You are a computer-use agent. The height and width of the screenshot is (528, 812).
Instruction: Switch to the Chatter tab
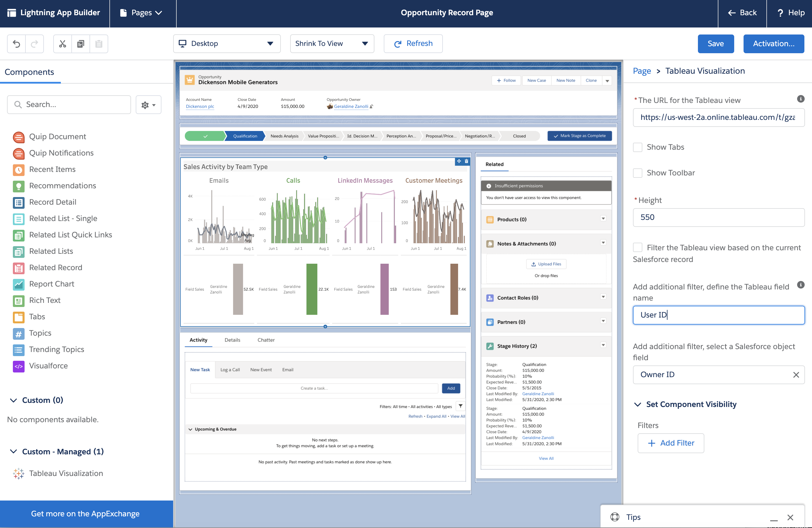pos(266,340)
